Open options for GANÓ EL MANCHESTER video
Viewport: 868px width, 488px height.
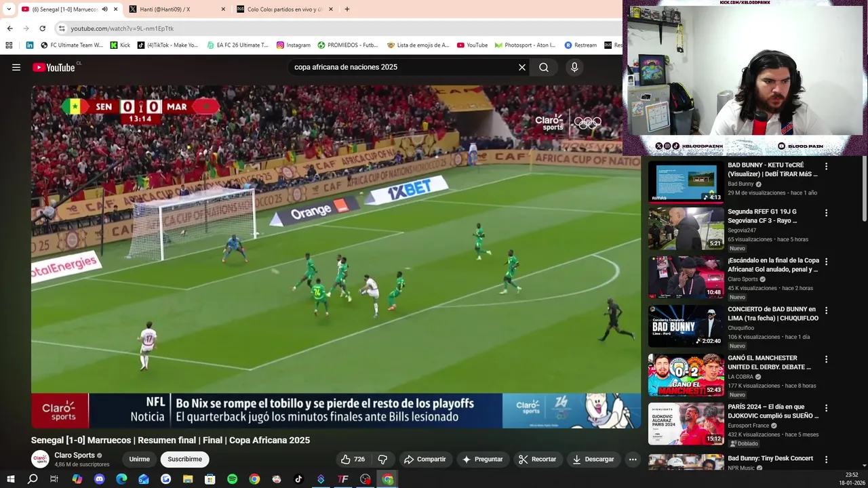(826, 359)
